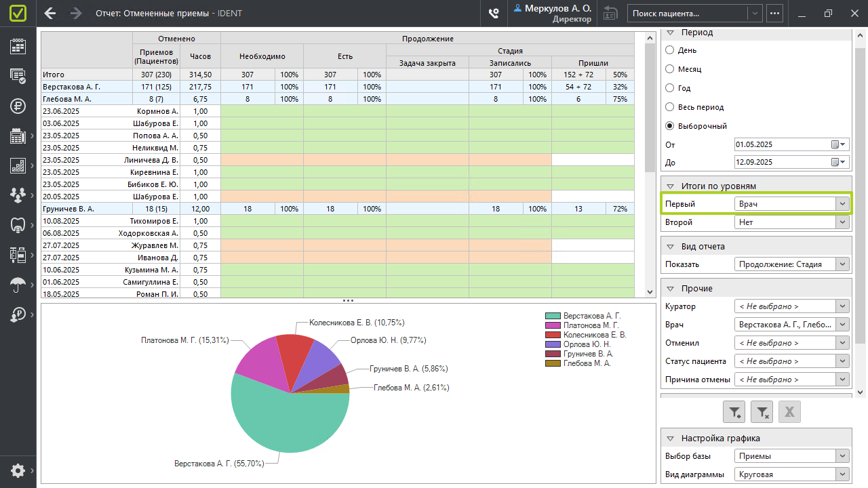
Task: Clear filters with the funnel X button
Action: point(762,411)
